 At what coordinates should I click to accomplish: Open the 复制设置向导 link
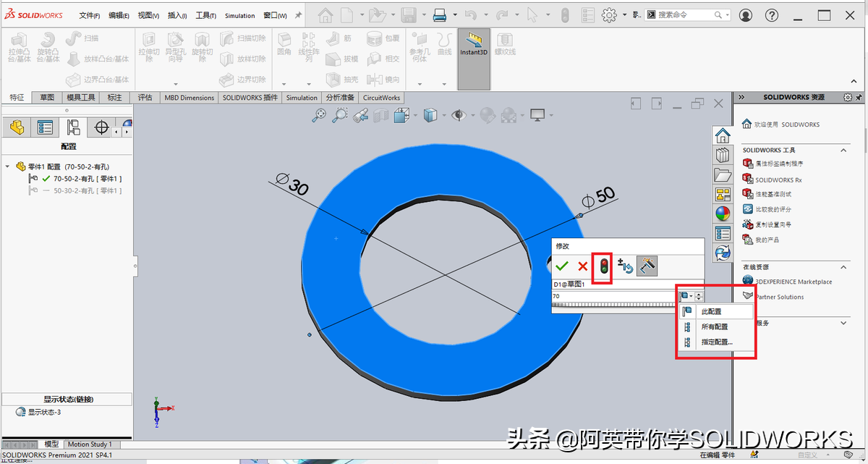tap(773, 224)
